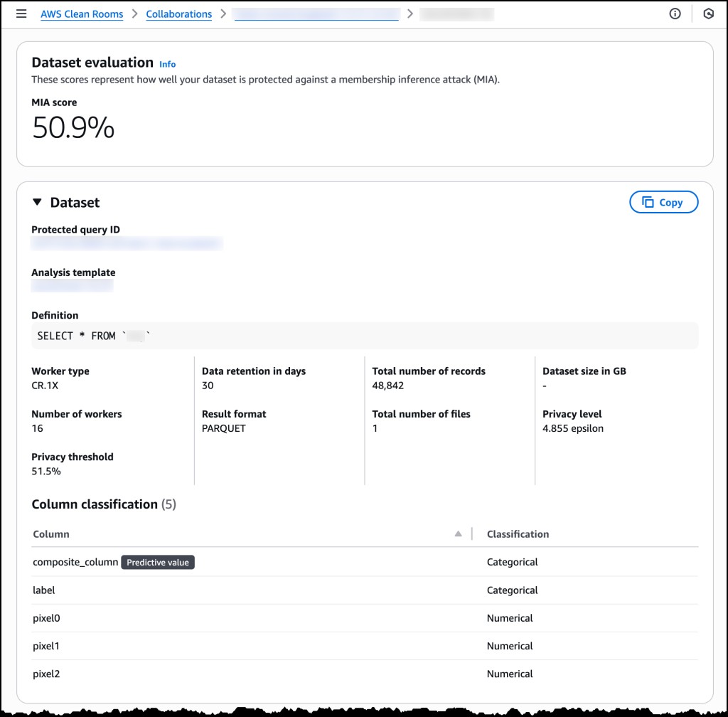Click the Classification column header
This screenshot has width=728, height=717.
pos(518,533)
